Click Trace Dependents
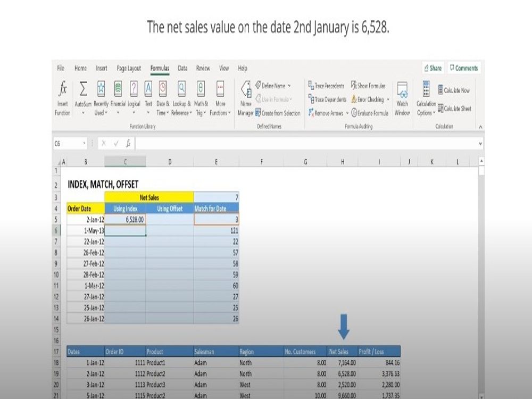Viewport: 532px width, 399px height. 327,99
